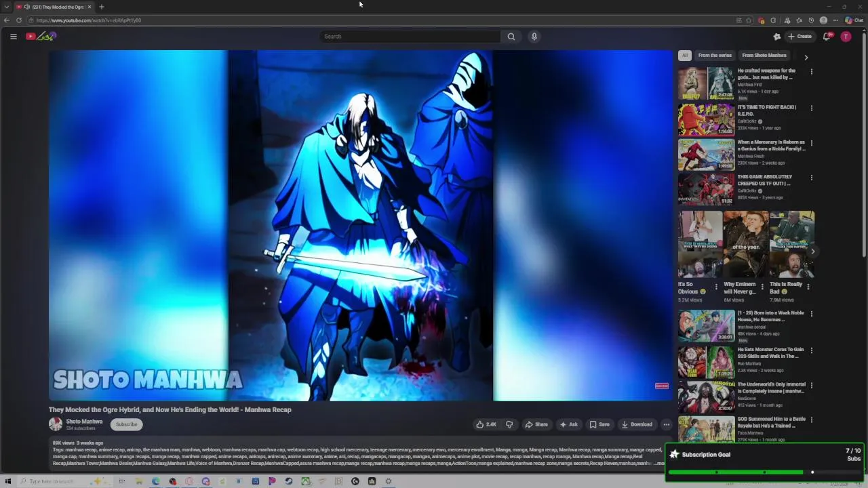The height and width of the screenshot is (488, 868).
Task: Open the 'This Is Really Bad' short
Action: pos(791,244)
